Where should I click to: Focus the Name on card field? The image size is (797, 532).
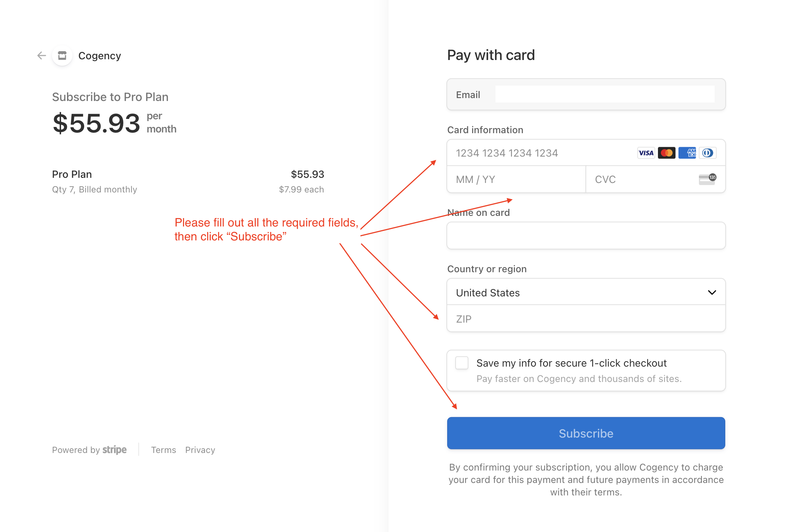point(585,236)
